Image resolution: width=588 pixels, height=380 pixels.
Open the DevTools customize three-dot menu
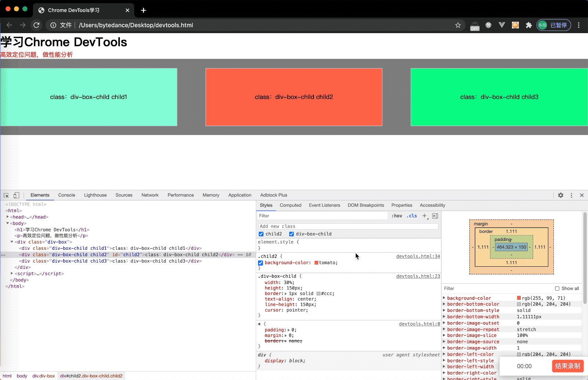(x=571, y=195)
